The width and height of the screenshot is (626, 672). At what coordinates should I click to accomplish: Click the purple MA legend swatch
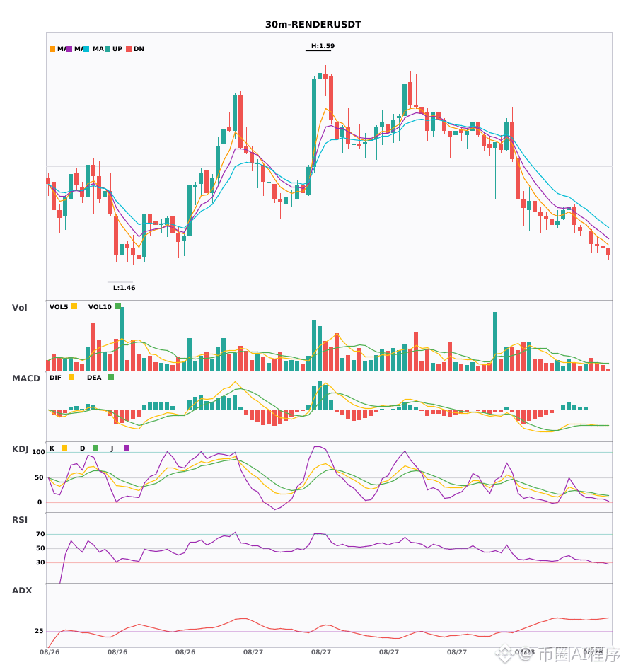point(69,49)
